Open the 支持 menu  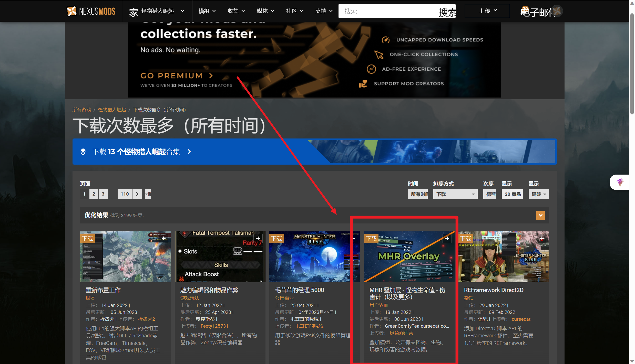[x=324, y=11]
